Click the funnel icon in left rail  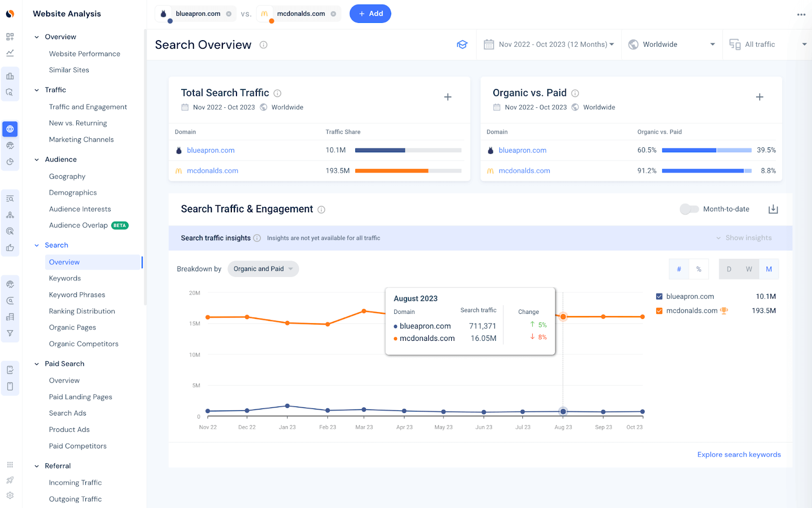click(10, 333)
